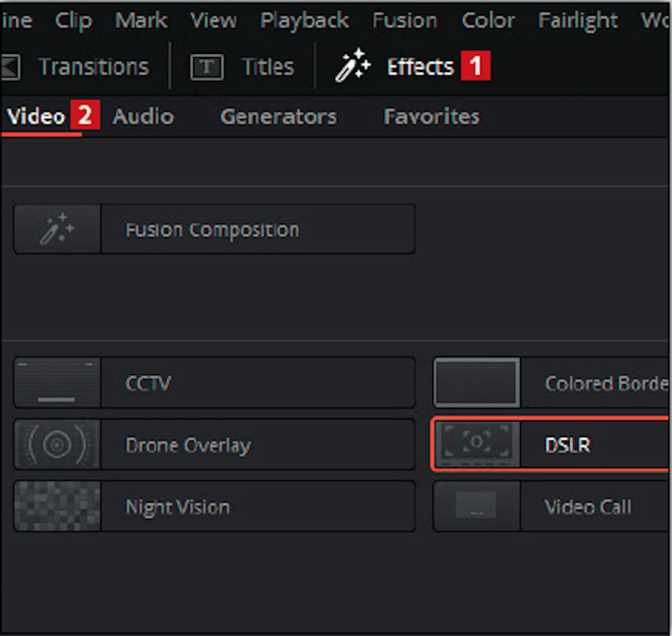
Task: Click the Video Call effect thumbnail
Action: tap(477, 506)
